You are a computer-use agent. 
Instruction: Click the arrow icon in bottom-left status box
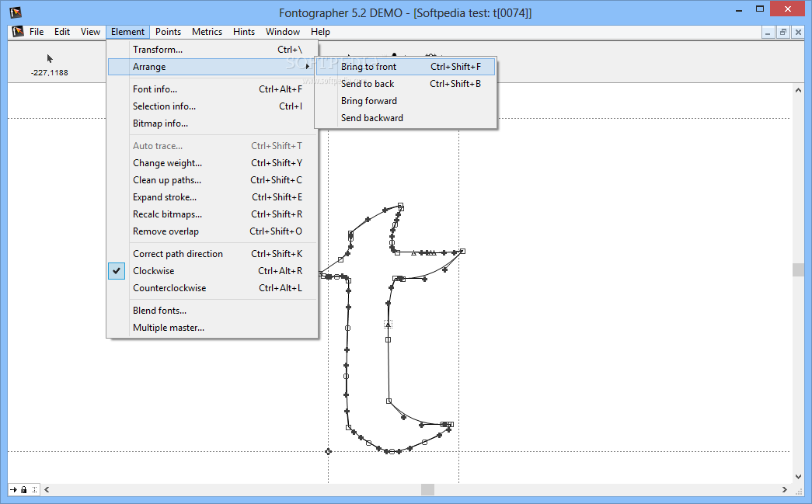pos(13,489)
